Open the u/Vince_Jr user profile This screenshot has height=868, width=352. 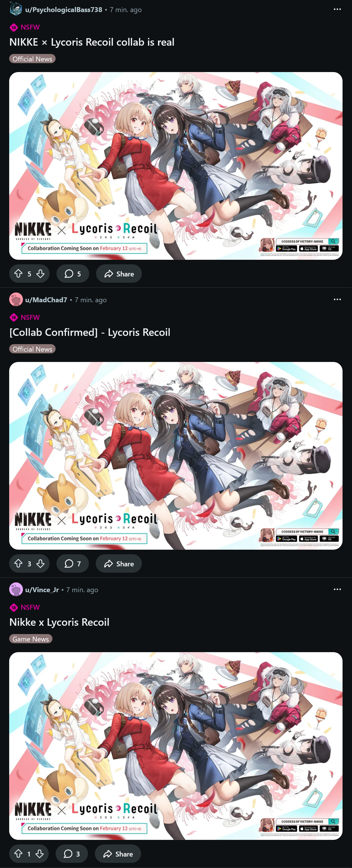click(x=42, y=590)
